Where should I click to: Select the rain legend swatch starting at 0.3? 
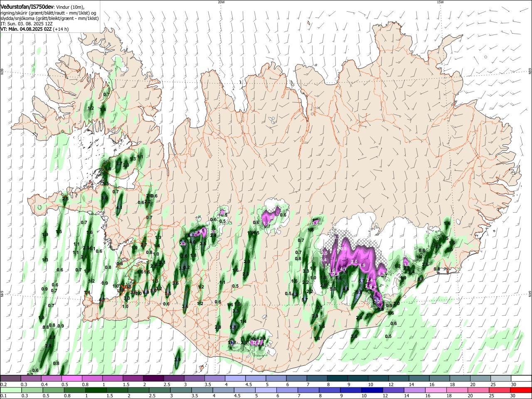tap(32, 390)
